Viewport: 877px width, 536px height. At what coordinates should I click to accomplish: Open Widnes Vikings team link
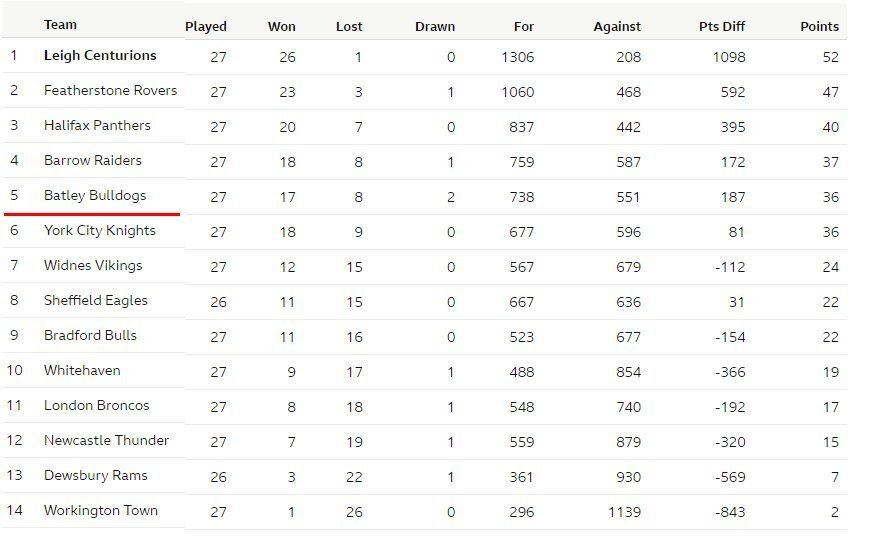click(x=93, y=265)
